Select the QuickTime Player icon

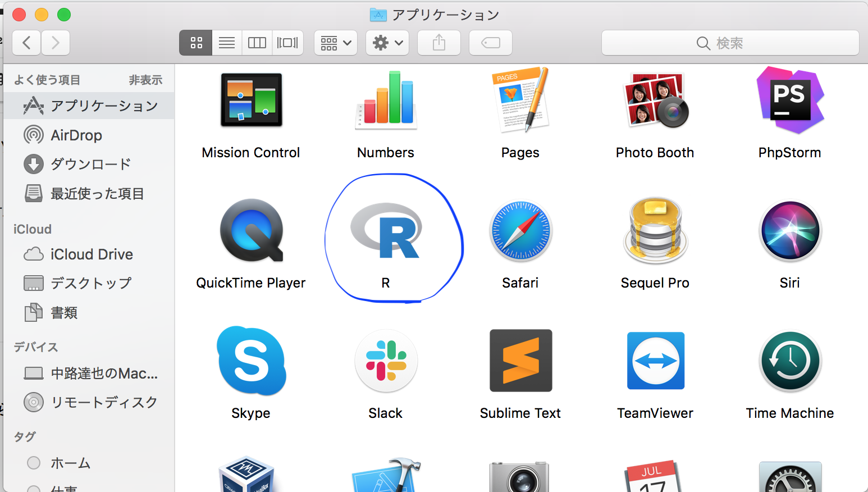[x=251, y=231]
